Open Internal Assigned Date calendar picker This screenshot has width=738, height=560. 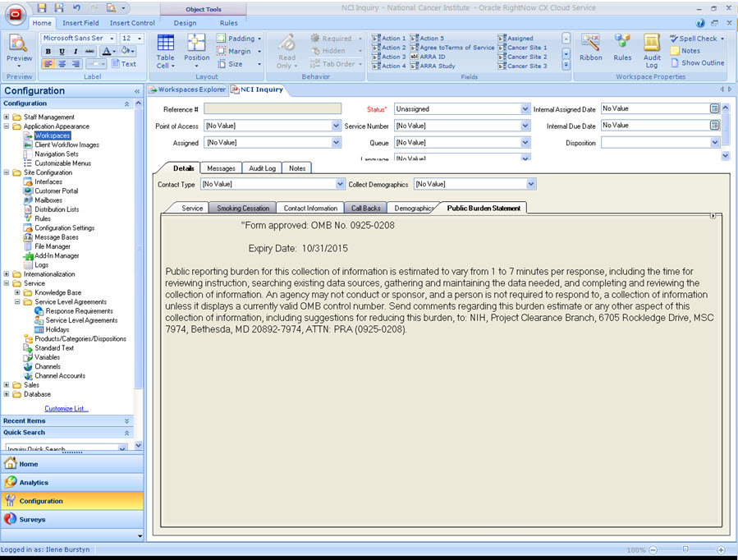coord(714,108)
